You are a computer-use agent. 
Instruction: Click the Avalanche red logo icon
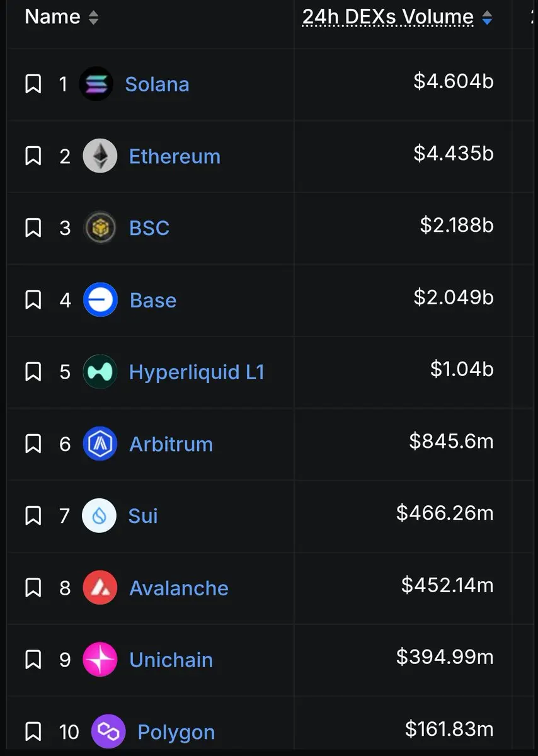(100, 588)
